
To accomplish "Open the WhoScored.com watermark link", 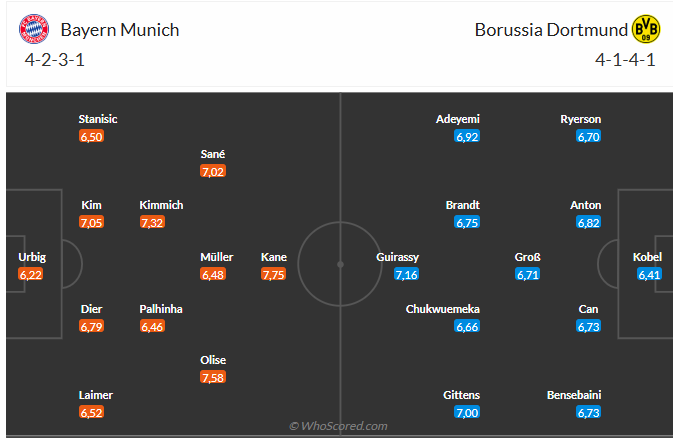I will pos(337,426).
